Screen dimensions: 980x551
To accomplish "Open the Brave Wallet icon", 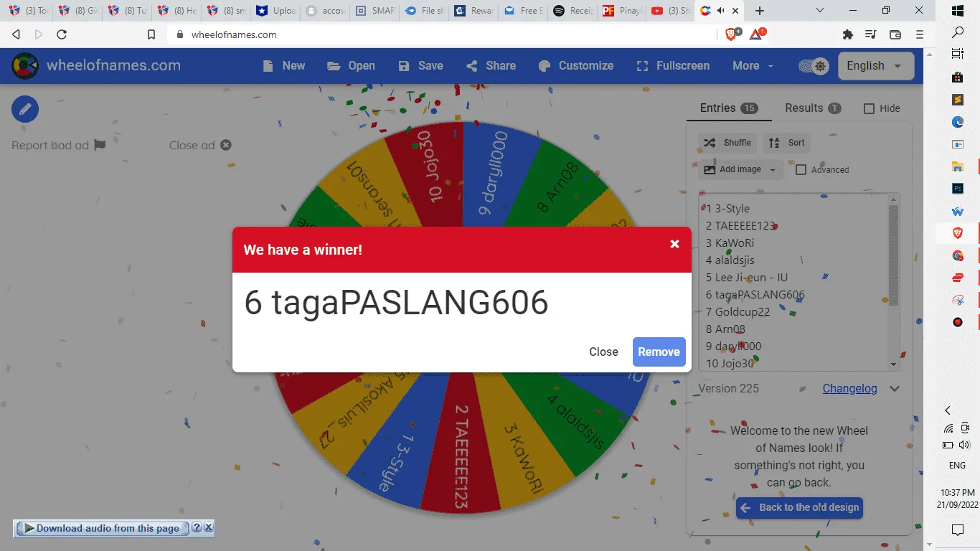I will 895,34.
